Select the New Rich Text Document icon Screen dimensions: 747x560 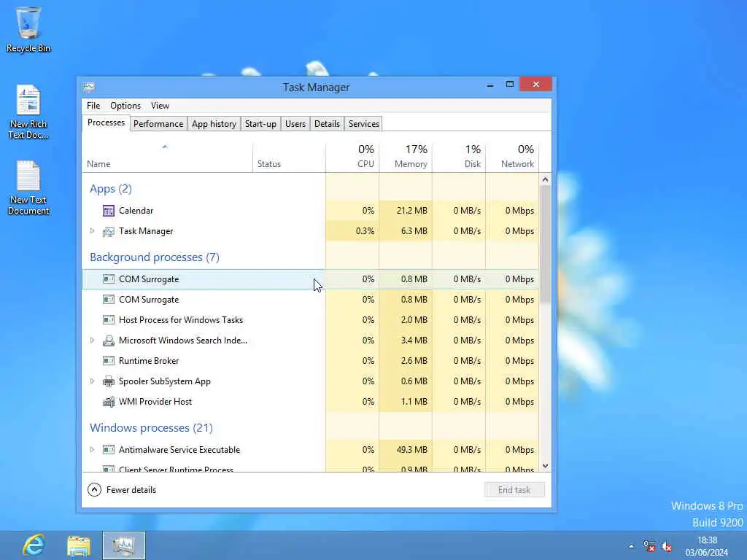28,112
